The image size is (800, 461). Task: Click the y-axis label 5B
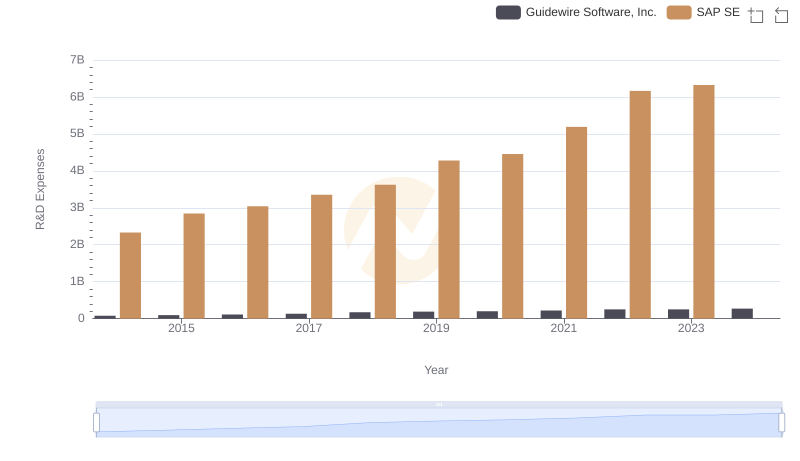[x=77, y=134]
